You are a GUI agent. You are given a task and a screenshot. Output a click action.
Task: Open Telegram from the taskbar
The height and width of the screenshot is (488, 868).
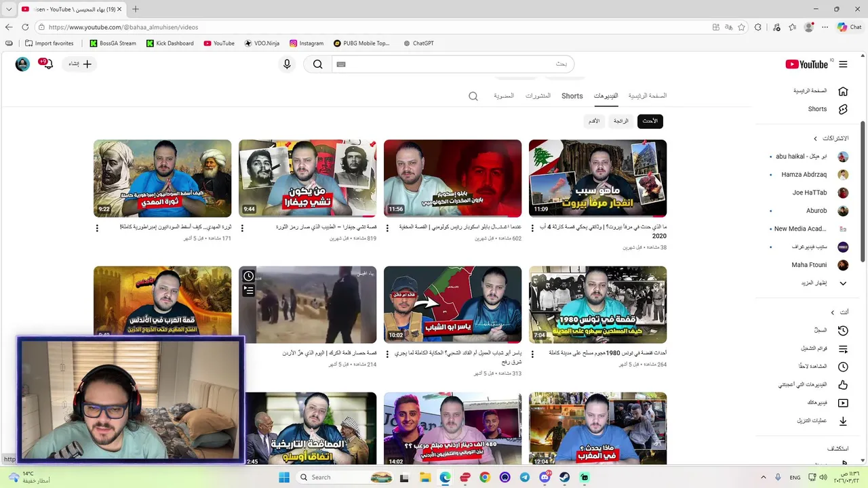pos(525,477)
